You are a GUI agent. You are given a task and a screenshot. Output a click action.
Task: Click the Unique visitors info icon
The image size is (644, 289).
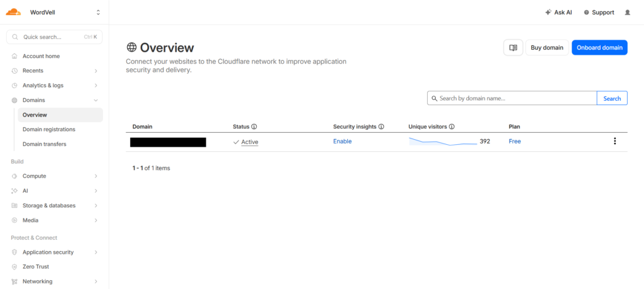pos(452,127)
